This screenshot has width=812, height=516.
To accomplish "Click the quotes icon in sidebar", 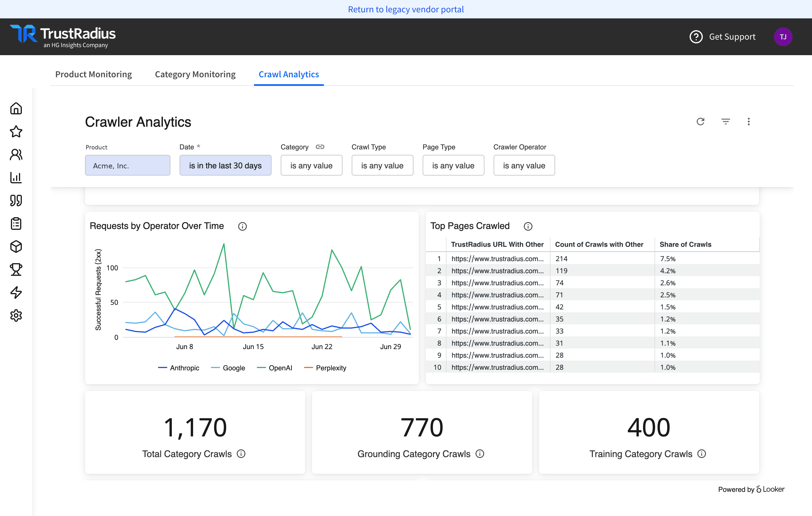I will pyautogui.click(x=16, y=200).
